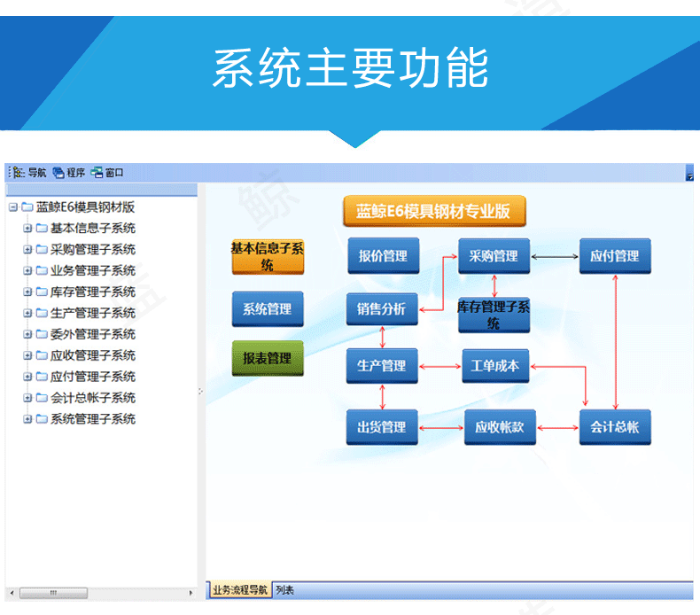
Task: Click the 蓝鲸E6模具钢材专业版 orange banner button
Action: coord(434,211)
